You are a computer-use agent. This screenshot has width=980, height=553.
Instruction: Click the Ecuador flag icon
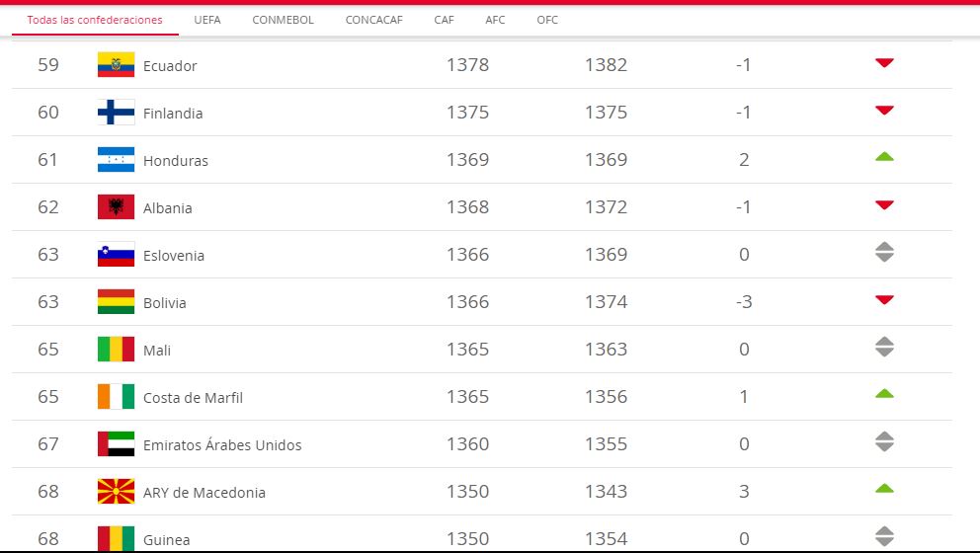116,64
